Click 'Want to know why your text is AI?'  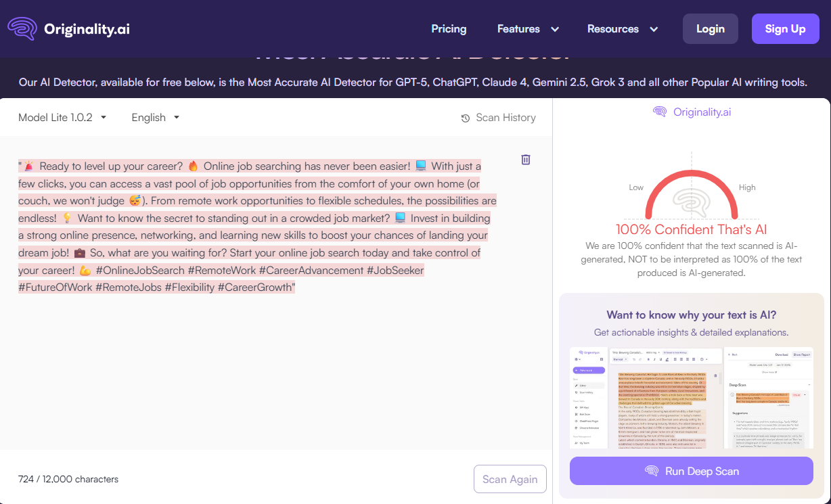[x=692, y=315]
